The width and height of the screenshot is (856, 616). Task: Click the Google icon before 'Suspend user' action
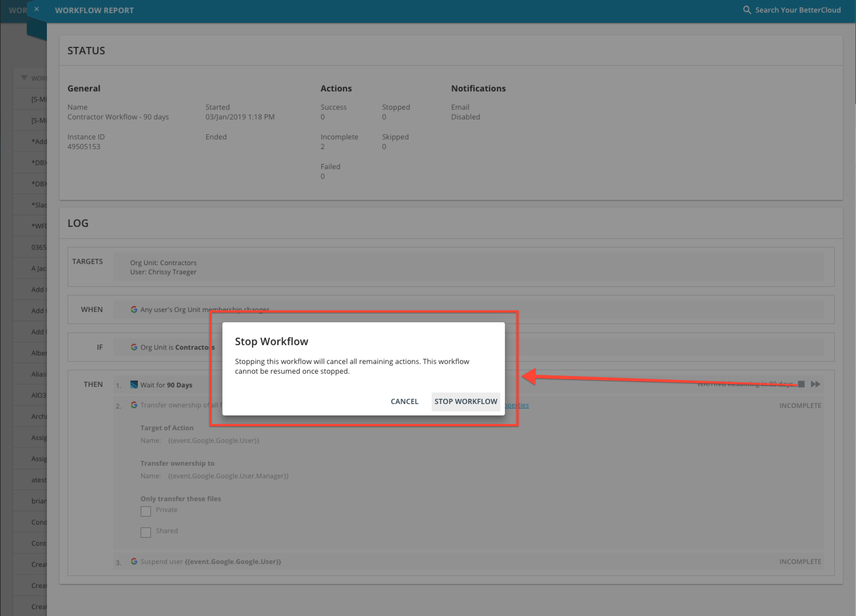[x=134, y=561]
